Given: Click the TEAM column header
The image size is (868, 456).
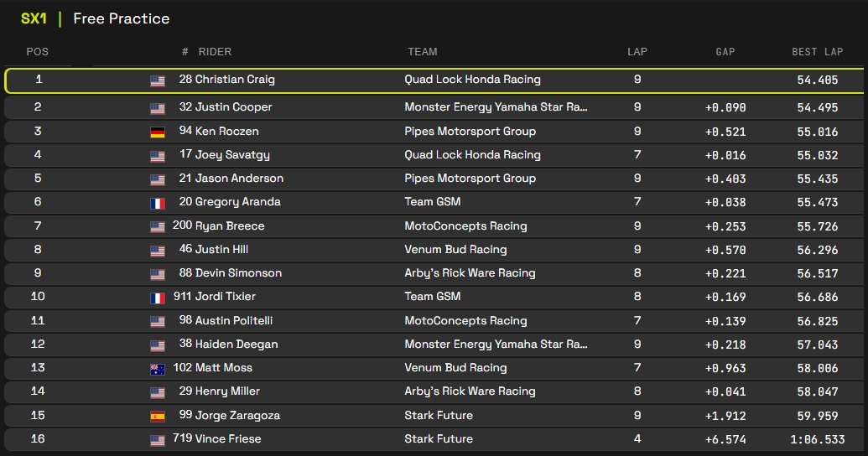Looking at the screenshot, I should [x=423, y=52].
